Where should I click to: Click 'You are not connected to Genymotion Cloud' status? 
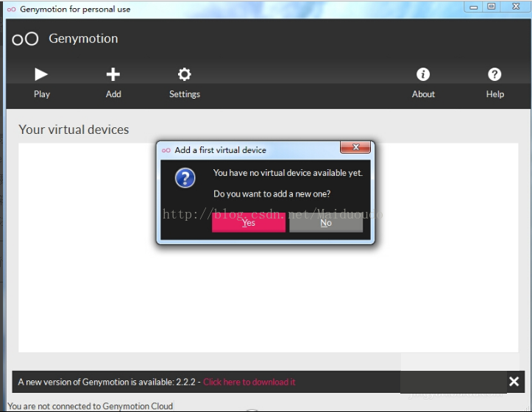[91, 406]
